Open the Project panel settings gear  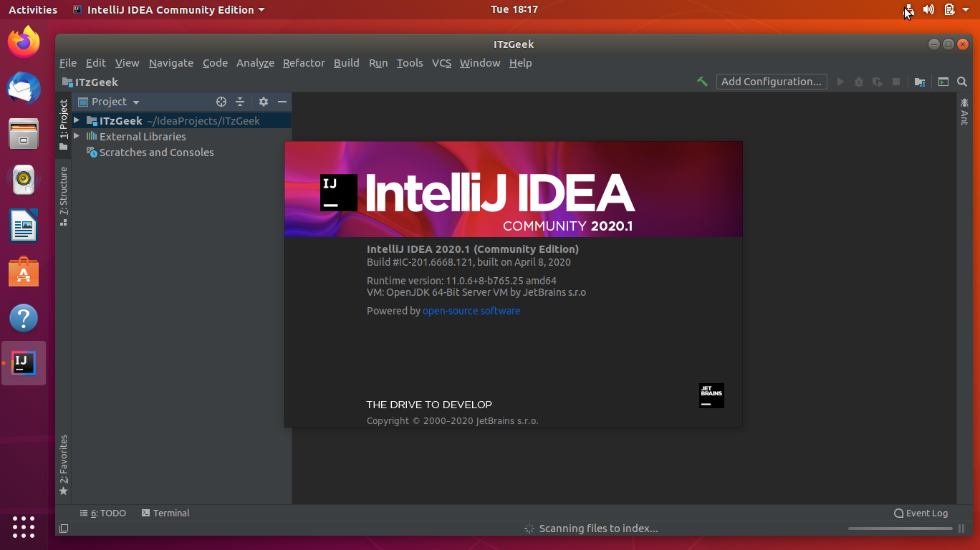tap(264, 101)
